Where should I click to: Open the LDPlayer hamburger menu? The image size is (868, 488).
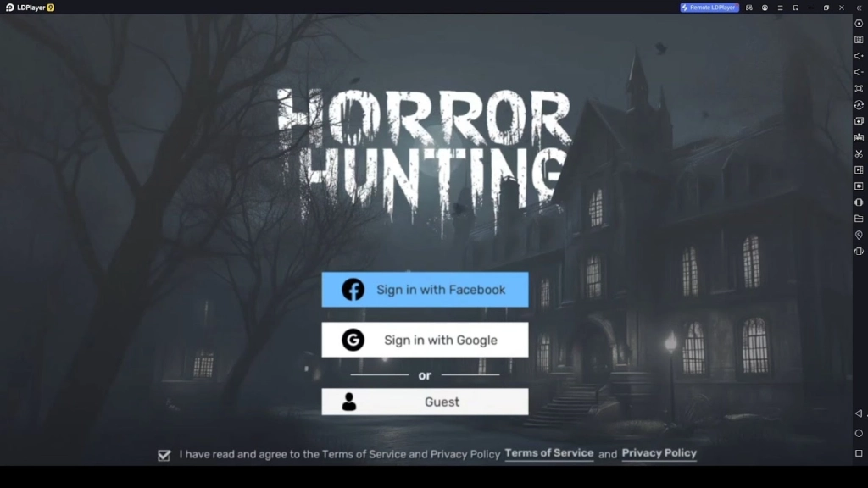[780, 8]
